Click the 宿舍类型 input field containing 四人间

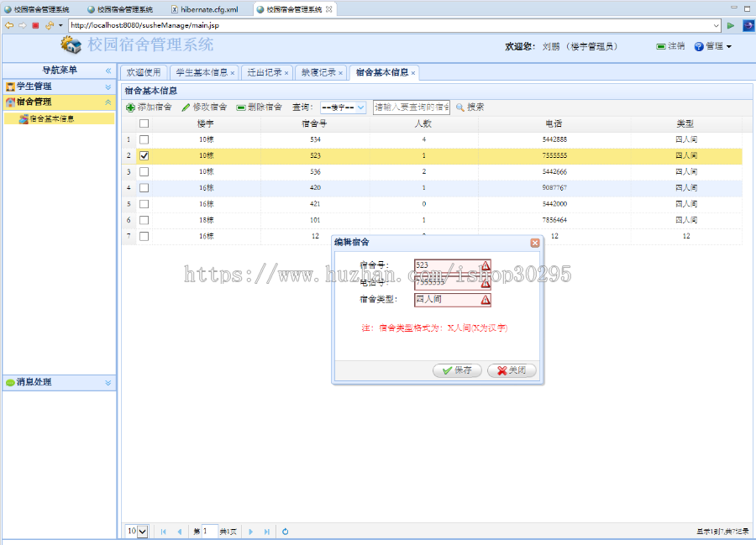[452, 300]
